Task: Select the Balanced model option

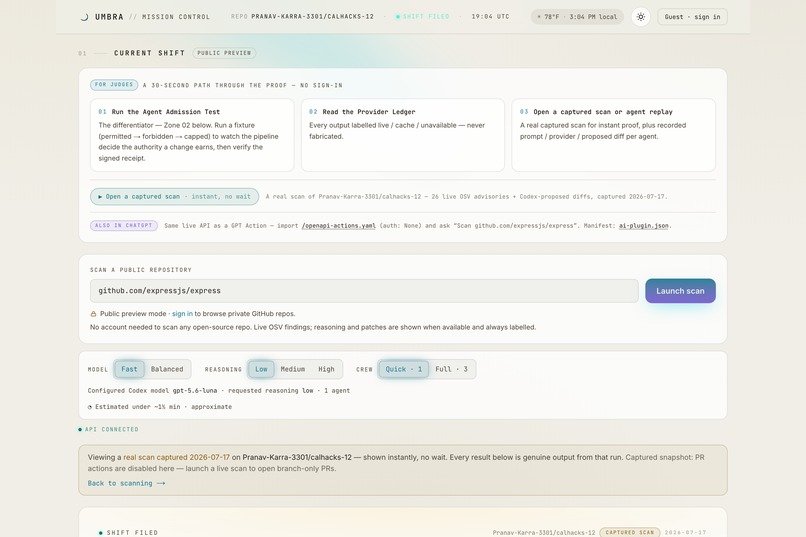Action: click(167, 369)
